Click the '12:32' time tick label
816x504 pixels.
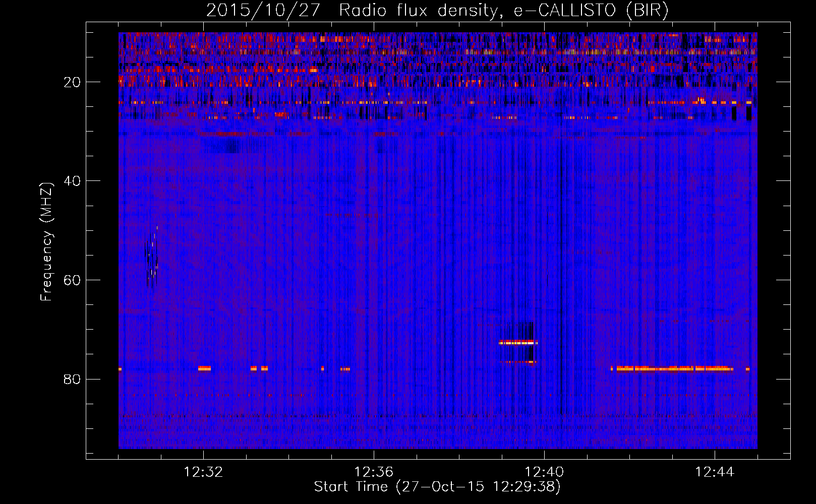pyautogui.click(x=203, y=472)
